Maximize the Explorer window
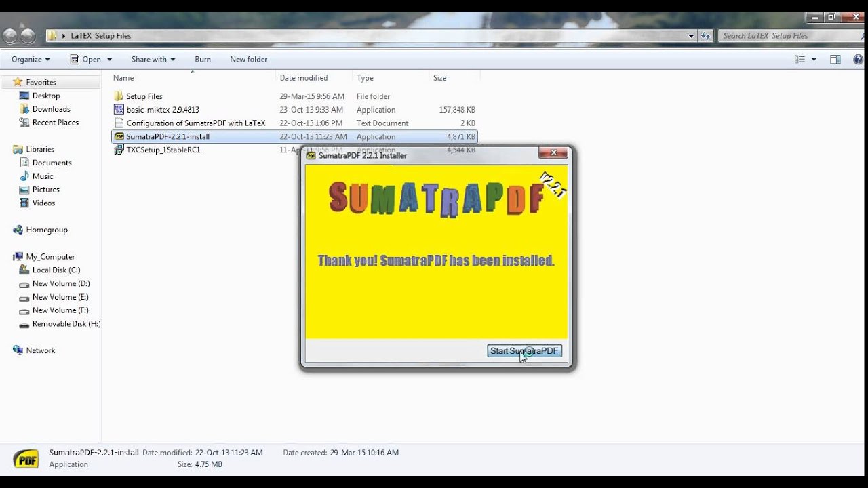This screenshot has height=488, width=868. [x=831, y=18]
